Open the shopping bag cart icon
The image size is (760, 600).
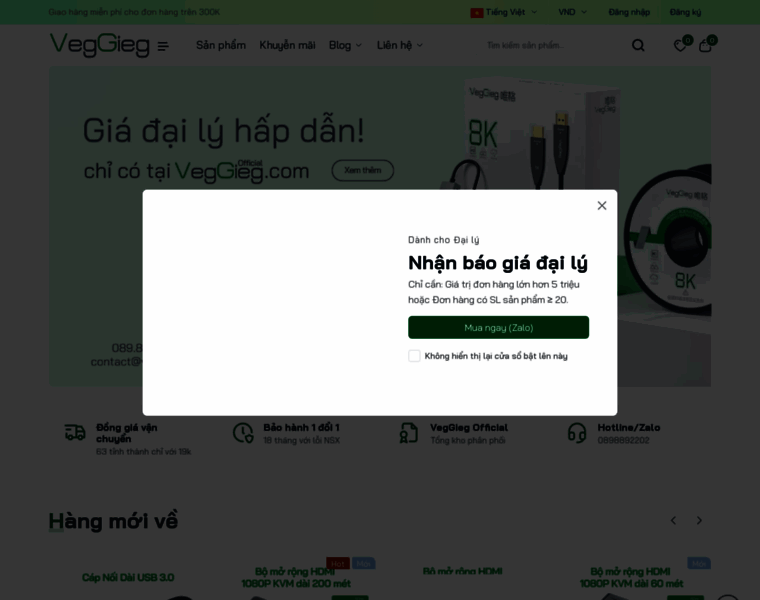click(705, 45)
